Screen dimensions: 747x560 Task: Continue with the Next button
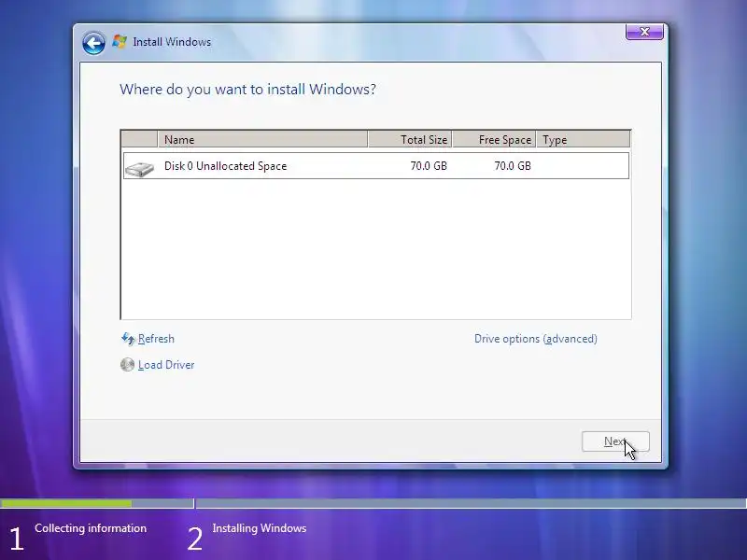[x=615, y=441]
